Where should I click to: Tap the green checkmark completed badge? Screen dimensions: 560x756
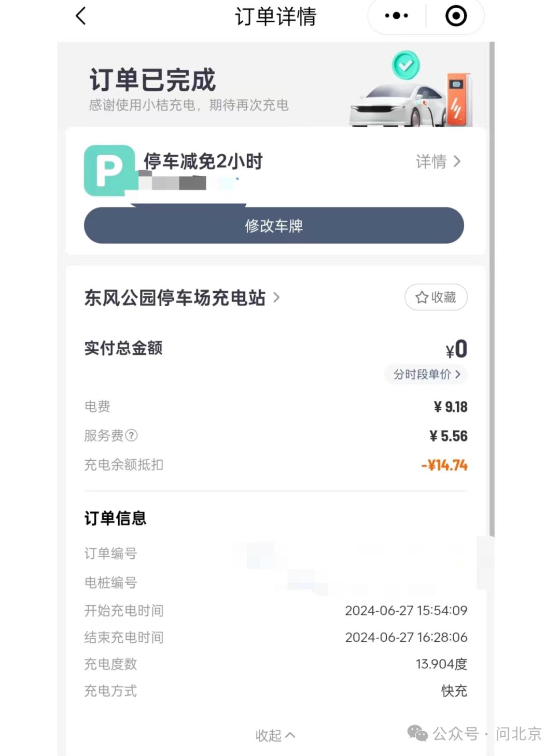pos(405,65)
